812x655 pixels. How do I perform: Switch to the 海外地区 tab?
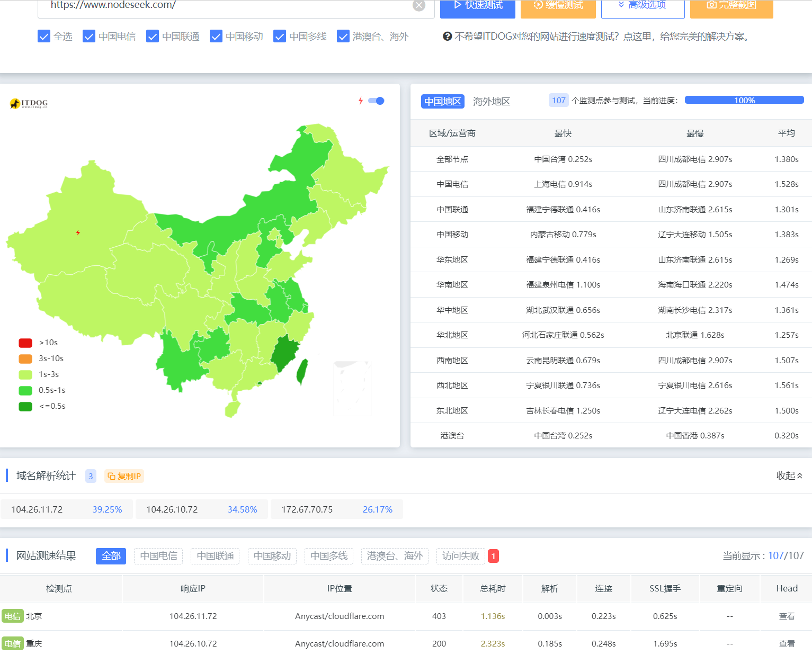click(x=492, y=101)
